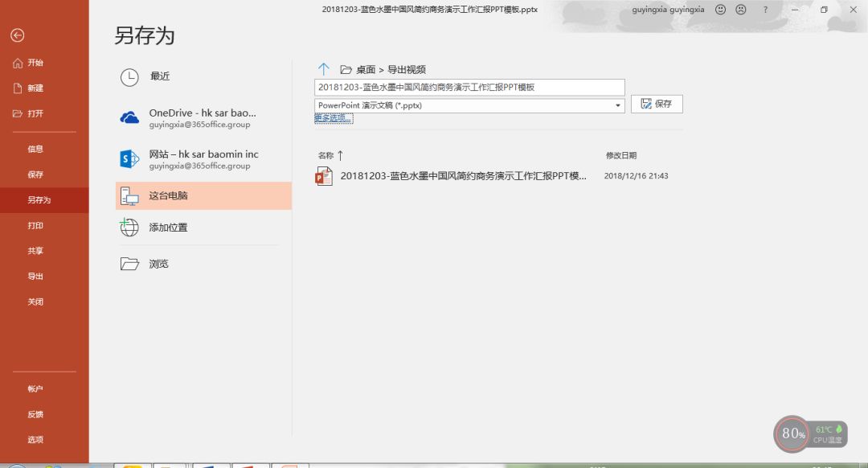
Task: Open the 浏览 browse folder icon
Action: click(129, 263)
